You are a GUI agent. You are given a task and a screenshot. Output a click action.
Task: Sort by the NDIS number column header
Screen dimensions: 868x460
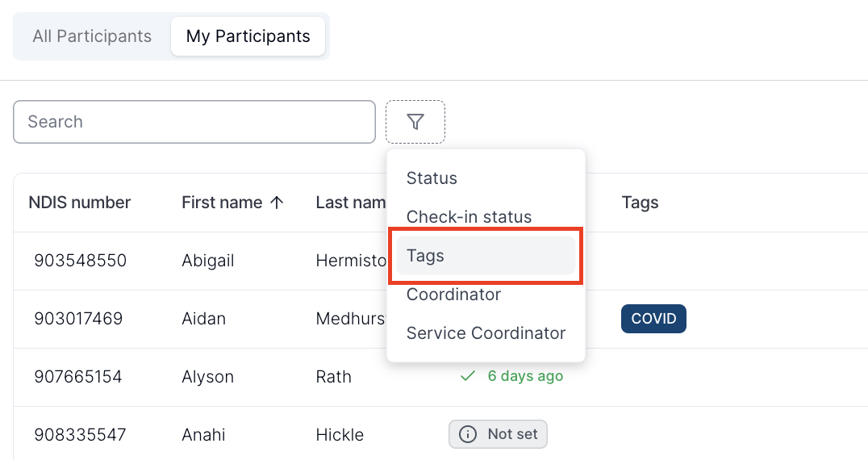(x=80, y=203)
